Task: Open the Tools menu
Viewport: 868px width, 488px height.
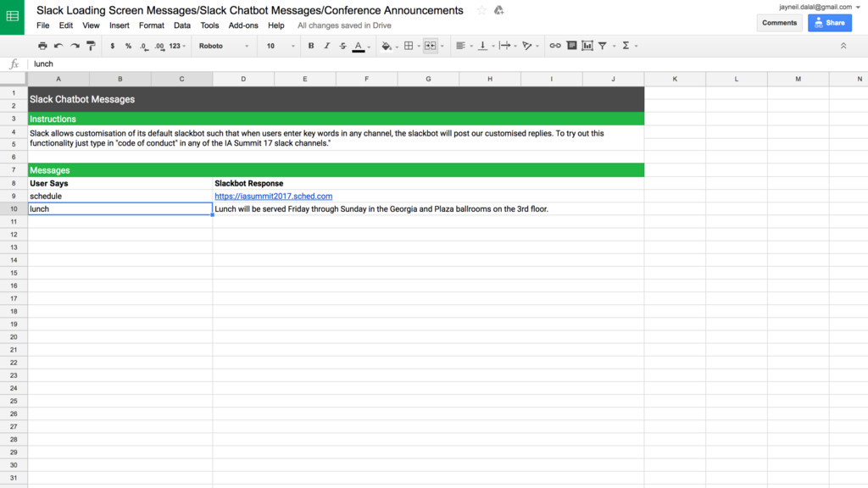Action: [209, 25]
